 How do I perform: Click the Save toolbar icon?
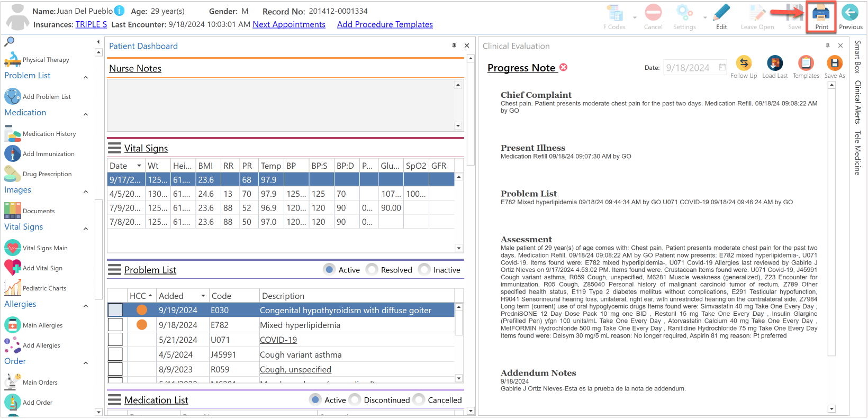(x=794, y=13)
